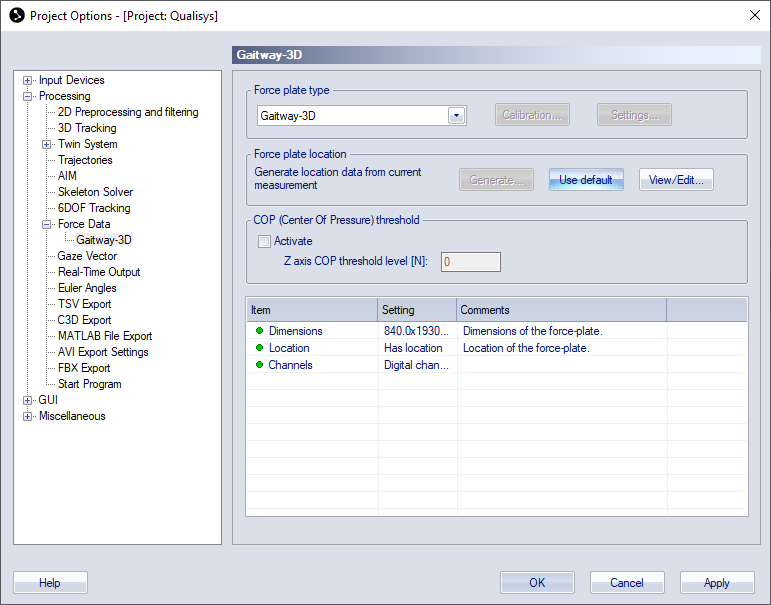Select the Location row
This screenshot has height=605, width=771.
(x=497, y=348)
